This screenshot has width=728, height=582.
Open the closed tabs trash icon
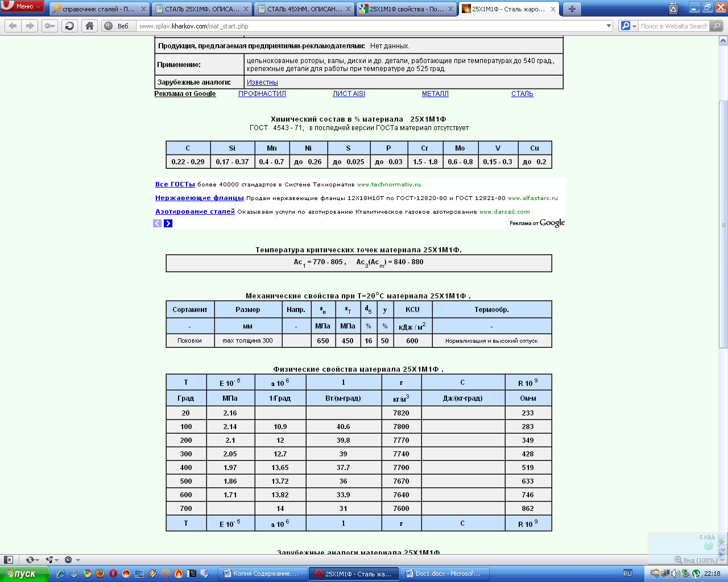673,9
